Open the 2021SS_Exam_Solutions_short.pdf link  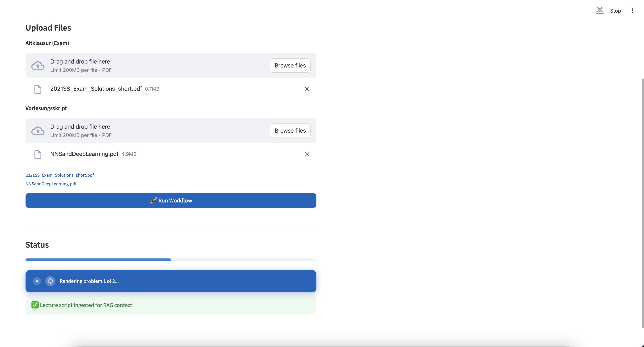tap(60, 175)
